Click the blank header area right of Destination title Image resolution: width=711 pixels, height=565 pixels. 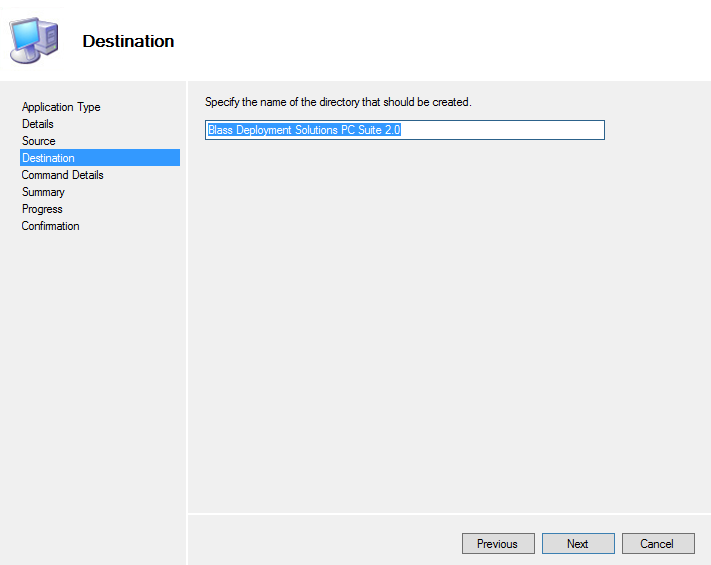click(x=440, y=41)
